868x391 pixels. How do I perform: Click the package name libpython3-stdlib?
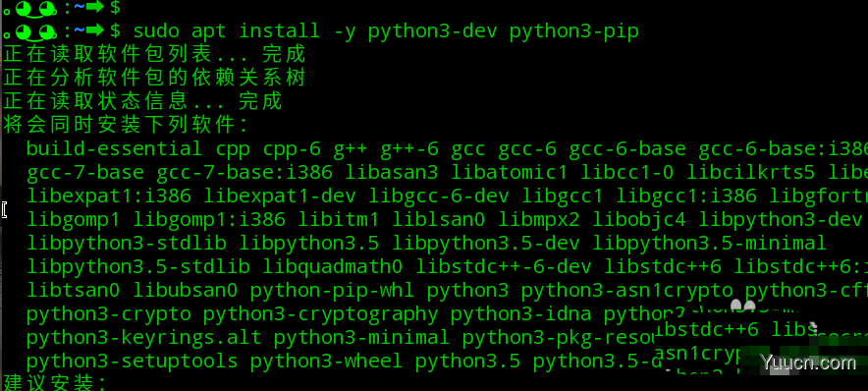127,244
